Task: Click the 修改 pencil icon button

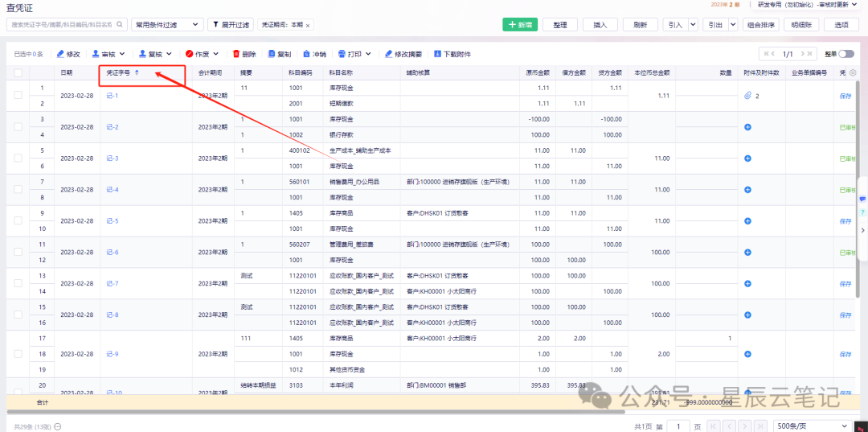Action: [x=61, y=54]
